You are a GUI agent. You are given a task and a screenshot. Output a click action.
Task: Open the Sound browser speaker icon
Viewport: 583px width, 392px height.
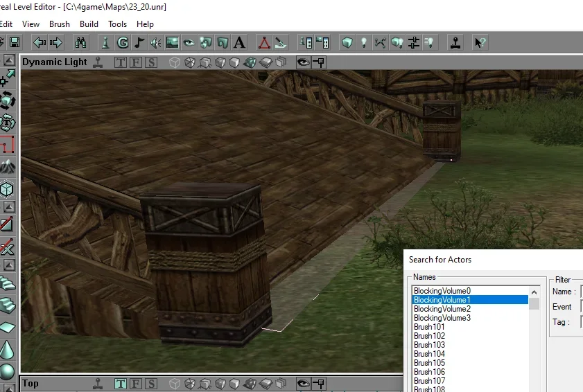pyautogui.click(x=155, y=42)
